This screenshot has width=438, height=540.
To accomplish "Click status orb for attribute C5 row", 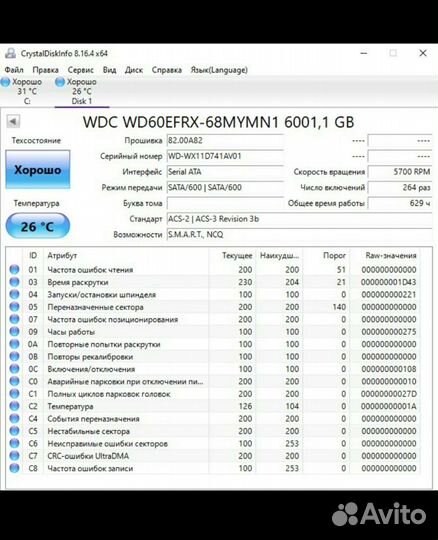I will point(14,431).
